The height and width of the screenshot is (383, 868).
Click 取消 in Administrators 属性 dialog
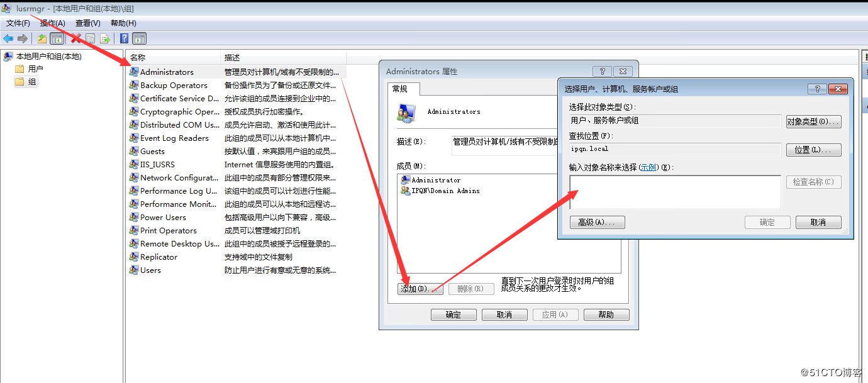504,314
